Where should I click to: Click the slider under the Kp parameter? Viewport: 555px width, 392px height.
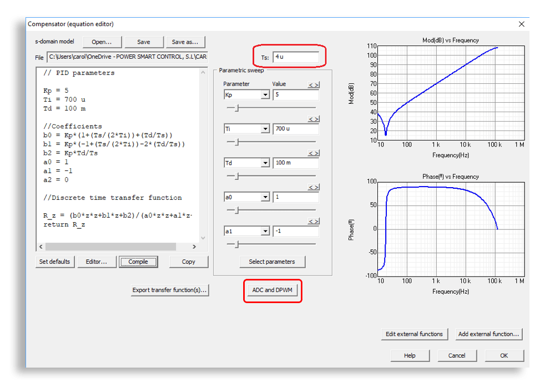(236, 108)
